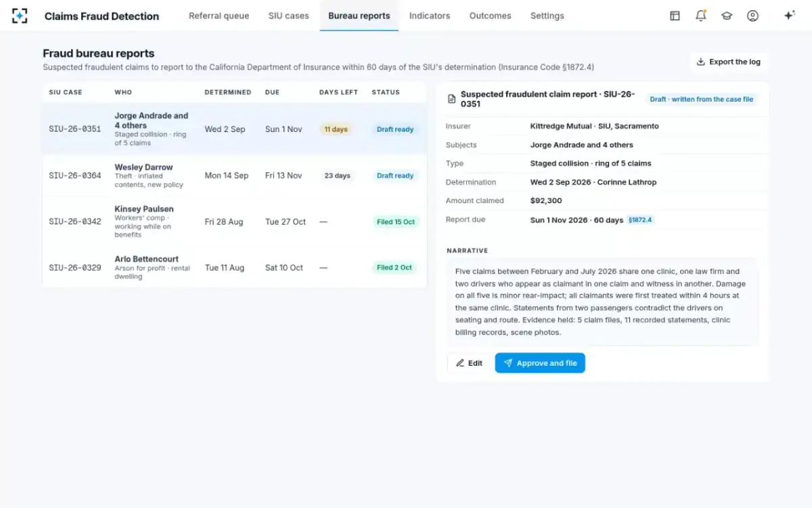The image size is (812, 508).
Task: Click Arlo Bettencourt name
Action: coord(147,259)
